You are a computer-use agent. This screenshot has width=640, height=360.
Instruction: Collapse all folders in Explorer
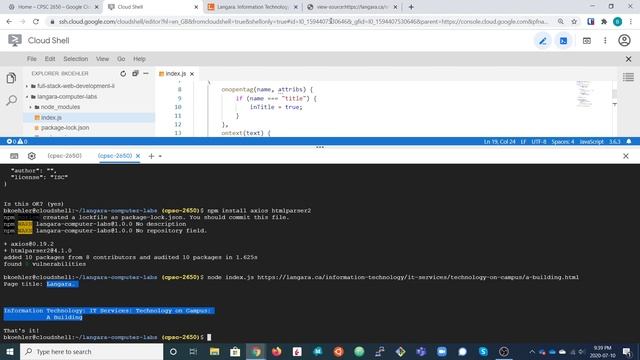[135, 73]
